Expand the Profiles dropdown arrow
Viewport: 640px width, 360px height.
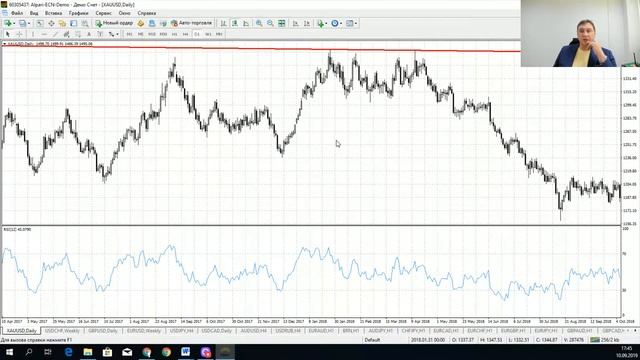[x=29, y=23]
